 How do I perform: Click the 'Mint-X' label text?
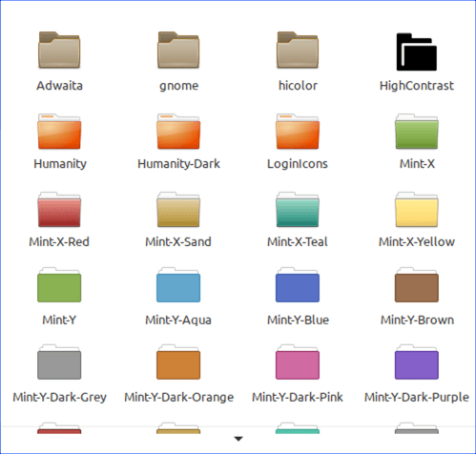point(417,164)
